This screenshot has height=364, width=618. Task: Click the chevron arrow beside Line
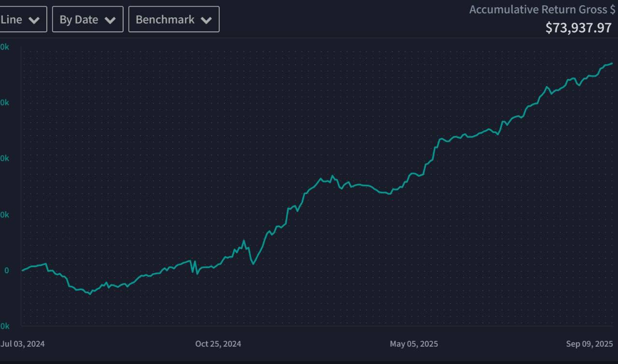tap(34, 20)
